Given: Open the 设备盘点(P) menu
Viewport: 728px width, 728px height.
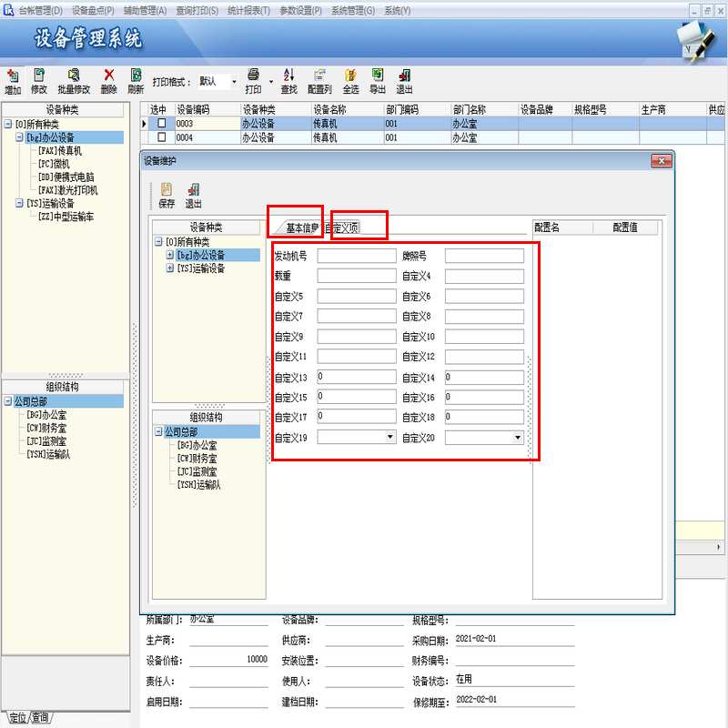Looking at the screenshot, I should point(93,10).
